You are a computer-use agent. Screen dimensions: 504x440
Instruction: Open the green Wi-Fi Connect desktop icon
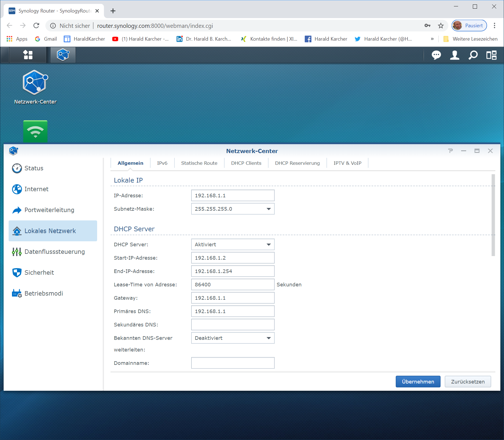click(x=35, y=131)
